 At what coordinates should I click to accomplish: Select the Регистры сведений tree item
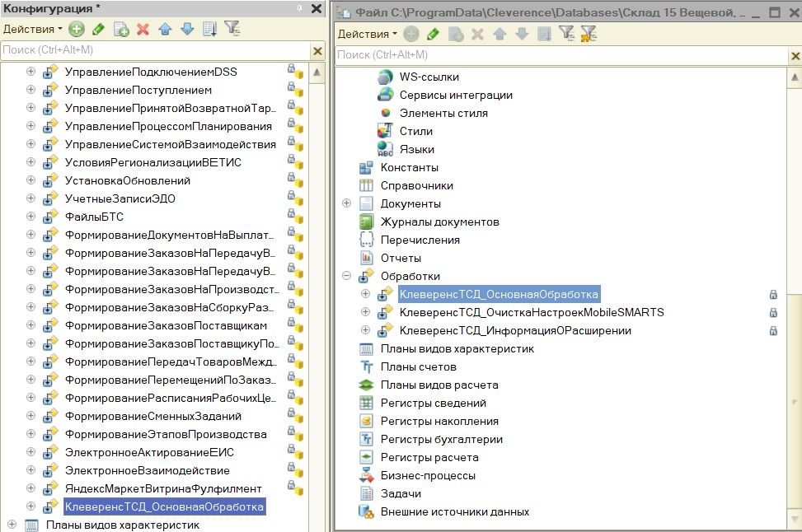click(434, 403)
